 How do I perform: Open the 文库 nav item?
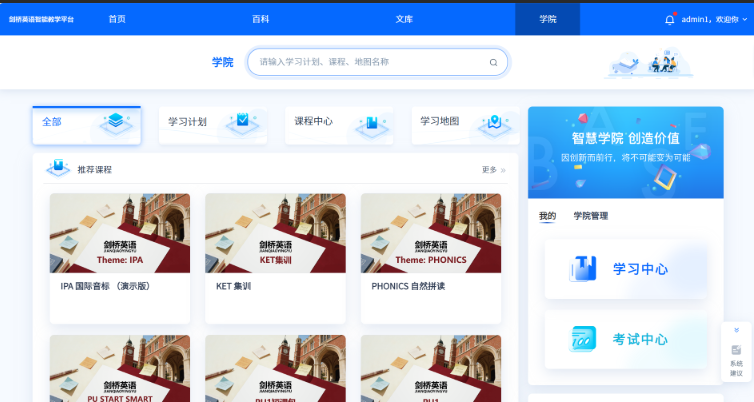click(404, 19)
